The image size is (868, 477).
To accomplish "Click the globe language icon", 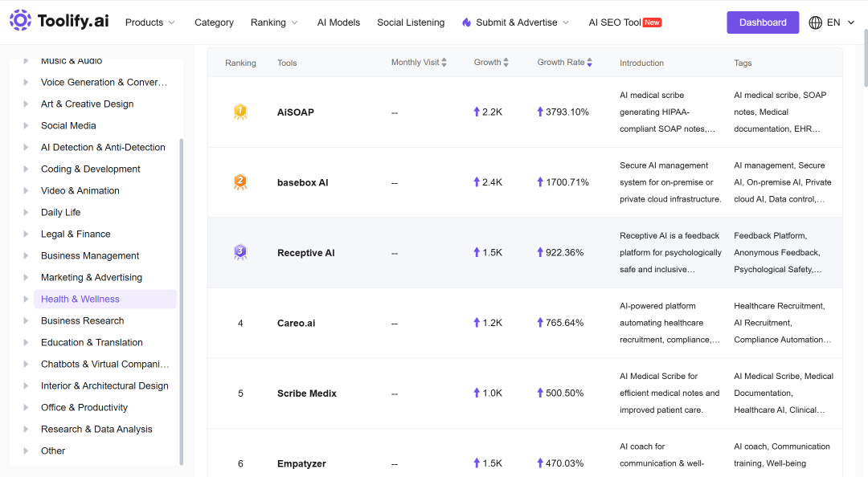I will tap(816, 22).
